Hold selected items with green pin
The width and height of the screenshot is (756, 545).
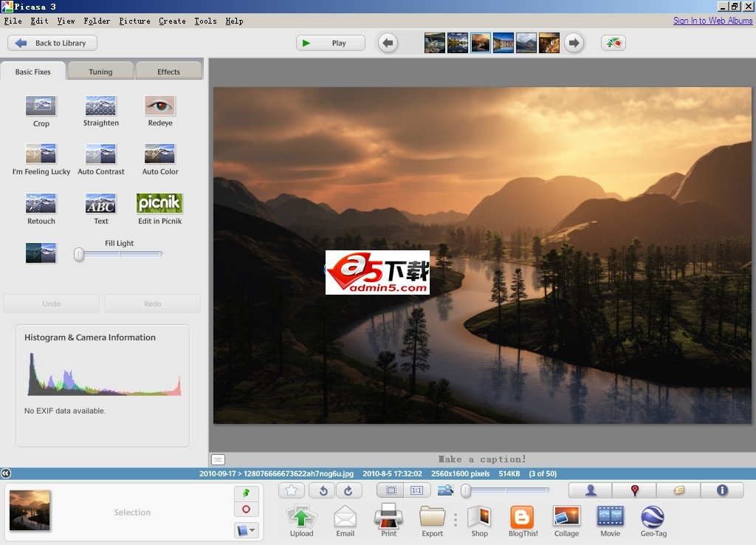247,493
